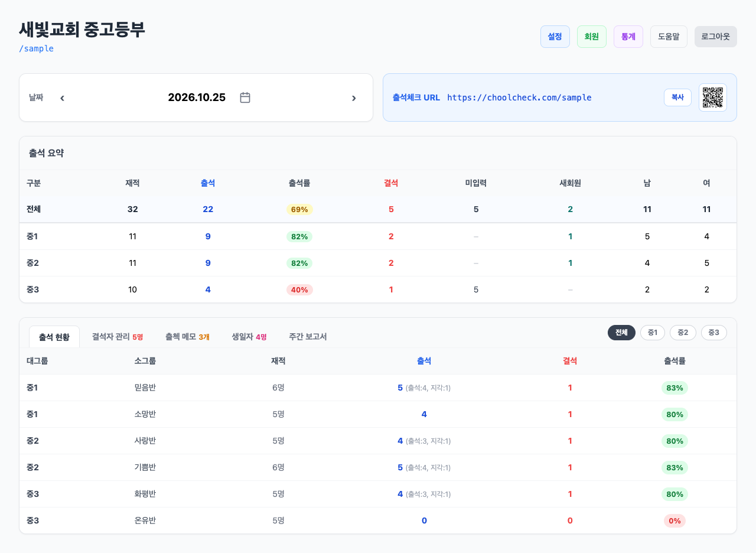Screen dimensions: 756x553
Task: Go to next date with right chevron
Action: tap(354, 97)
